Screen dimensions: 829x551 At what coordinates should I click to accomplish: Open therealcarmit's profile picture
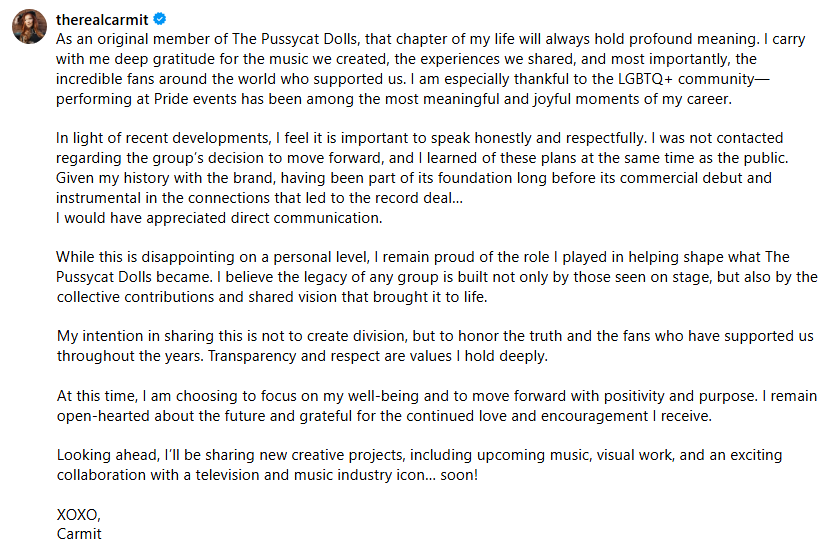pyautogui.click(x=30, y=26)
